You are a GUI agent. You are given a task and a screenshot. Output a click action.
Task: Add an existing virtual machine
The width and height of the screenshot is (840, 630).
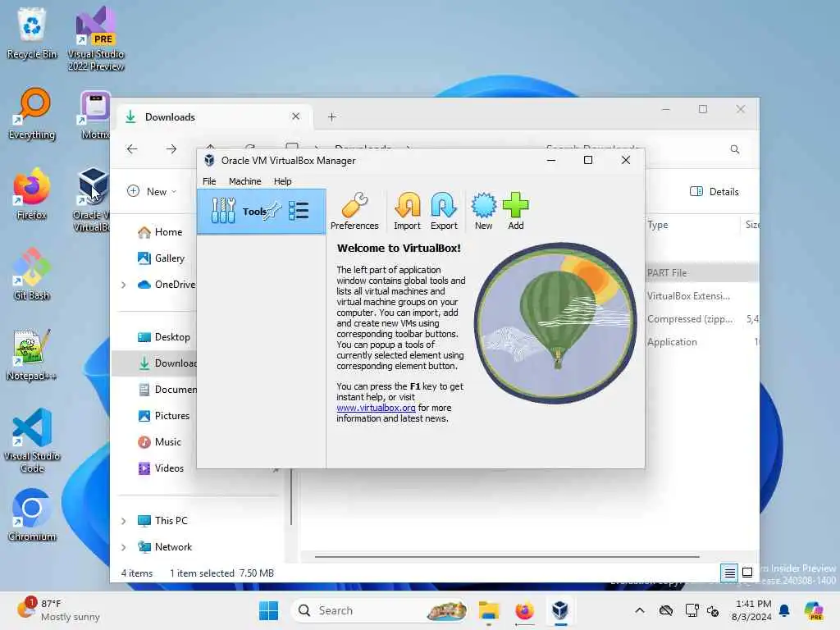pyautogui.click(x=516, y=212)
